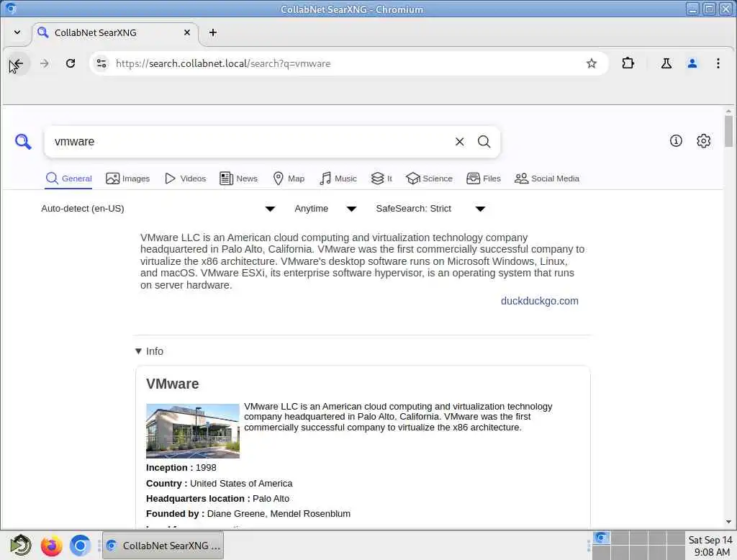737x560 pixels.
Task: Bookmark this page with the star icon
Action: tap(592, 63)
